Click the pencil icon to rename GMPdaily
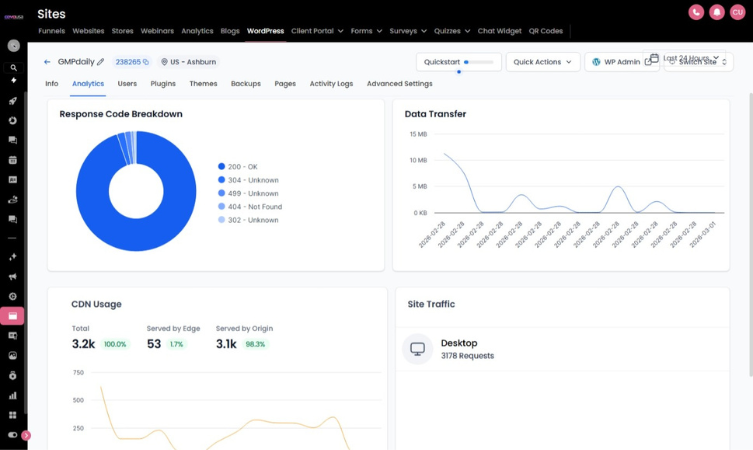Image resolution: width=753 pixels, height=450 pixels. coord(100,62)
